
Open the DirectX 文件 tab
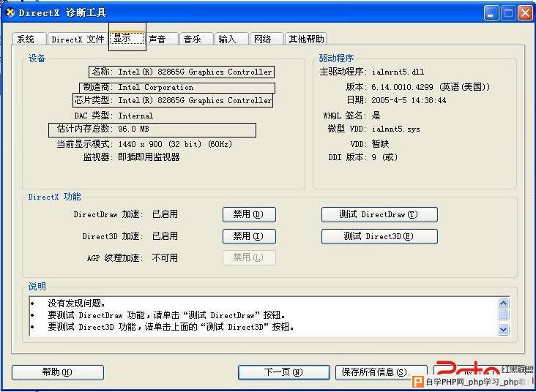[78, 39]
